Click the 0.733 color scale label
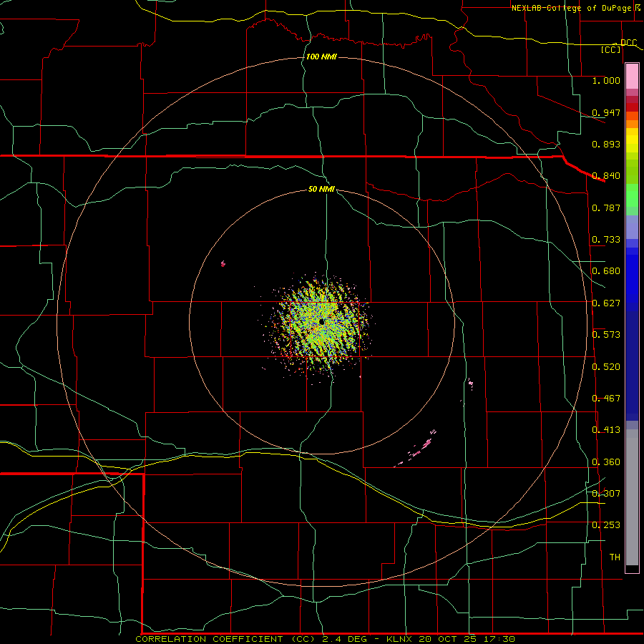The width and height of the screenshot is (644, 644). (x=606, y=240)
